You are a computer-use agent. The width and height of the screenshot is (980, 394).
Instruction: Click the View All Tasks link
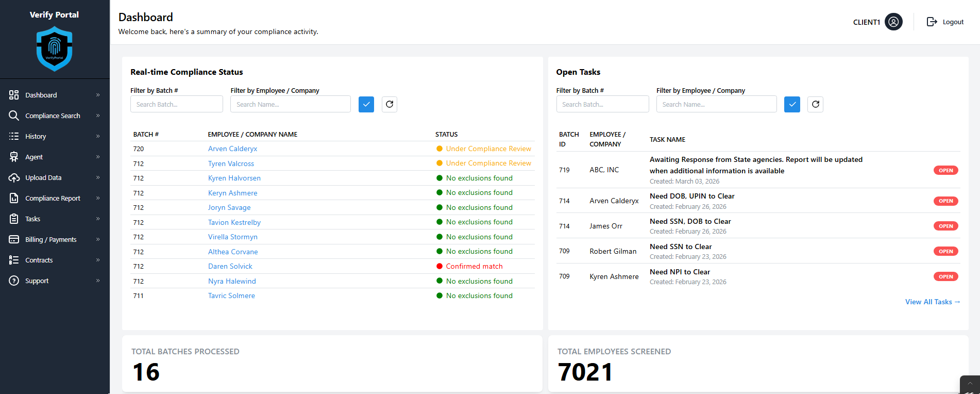coord(933,302)
